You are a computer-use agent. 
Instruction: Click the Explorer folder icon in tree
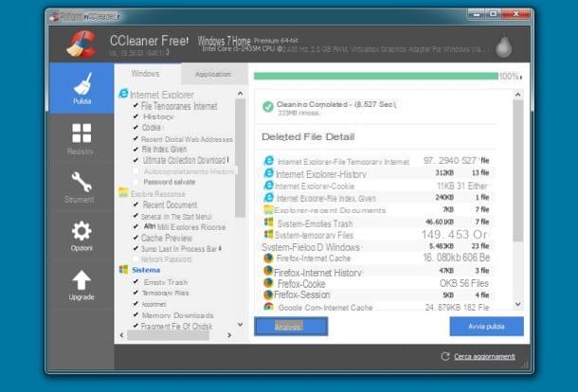coord(123,192)
